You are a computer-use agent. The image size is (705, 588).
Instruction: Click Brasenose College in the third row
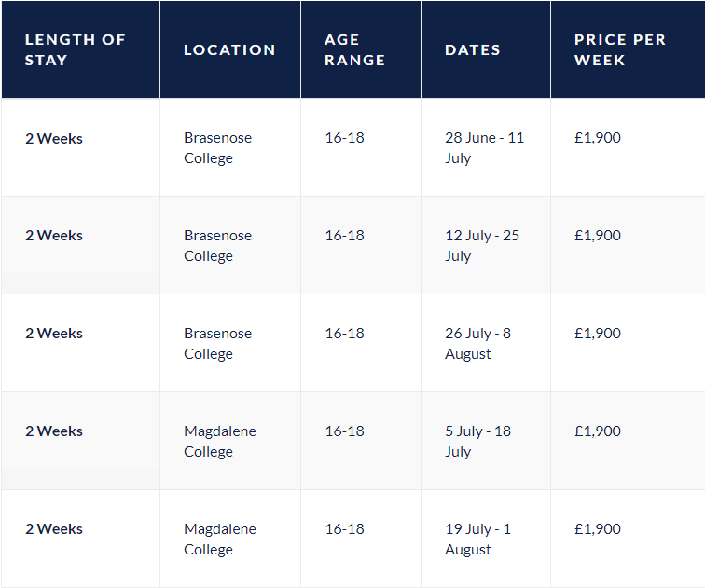[x=218, y=344]
